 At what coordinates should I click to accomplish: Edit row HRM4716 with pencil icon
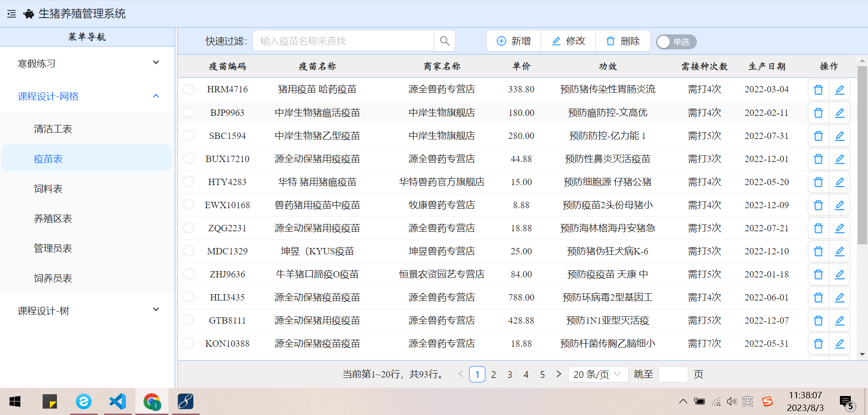(839, 90)
